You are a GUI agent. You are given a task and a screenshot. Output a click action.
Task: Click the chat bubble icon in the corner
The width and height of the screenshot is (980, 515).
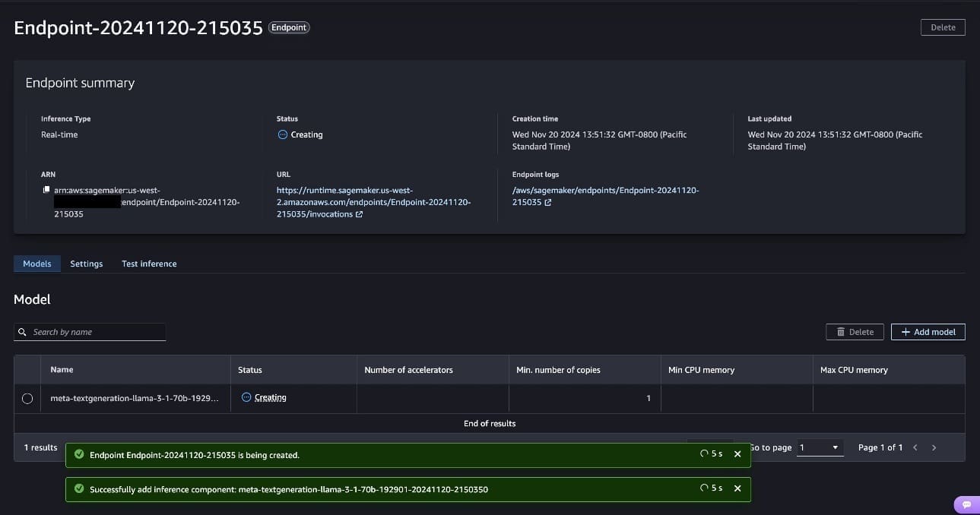(966, 504)
